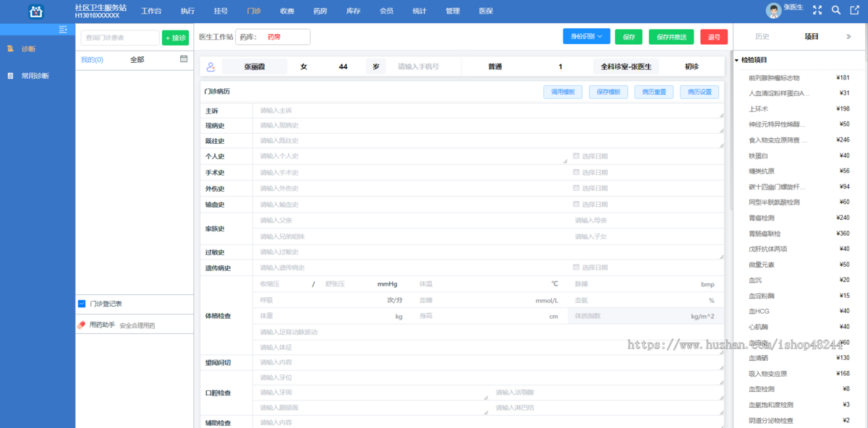The image size is (868, 428).
Task: Click red 退号 button
Action: pos(714,36)
